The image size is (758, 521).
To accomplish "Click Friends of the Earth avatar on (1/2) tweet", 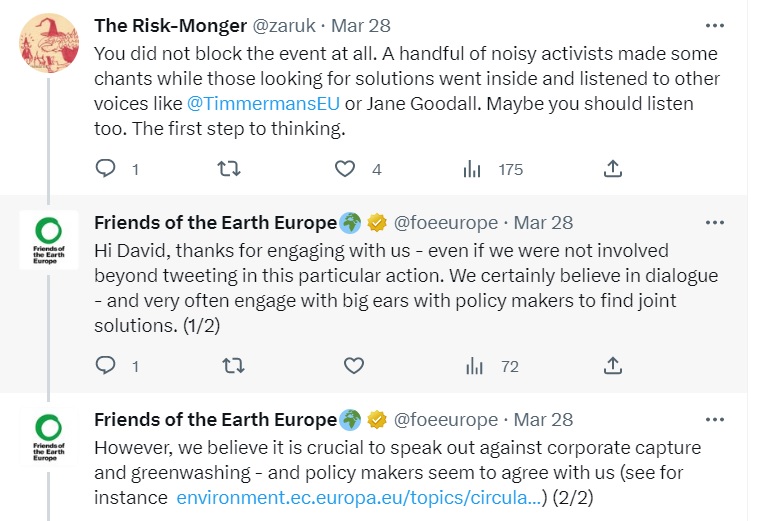I will tap(49, 241).
